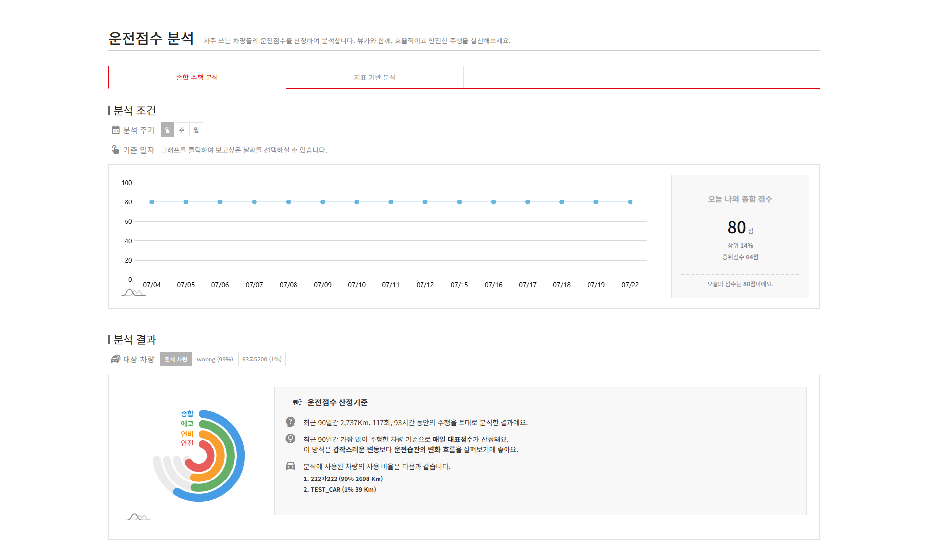Click the car icon beside 대상 차량
This screenshot has width=927, height=560.
116,359
